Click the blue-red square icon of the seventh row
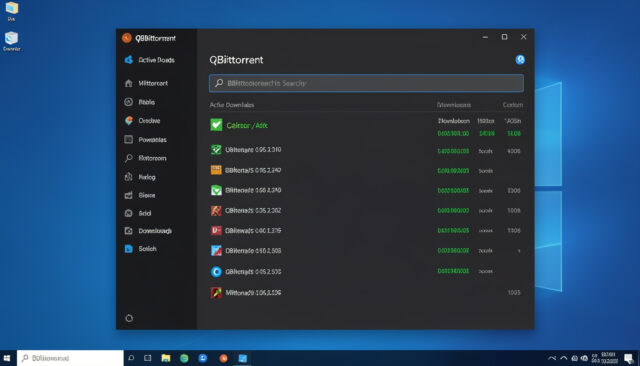Screen dimensions: 640x366 (x=216, y=251)
